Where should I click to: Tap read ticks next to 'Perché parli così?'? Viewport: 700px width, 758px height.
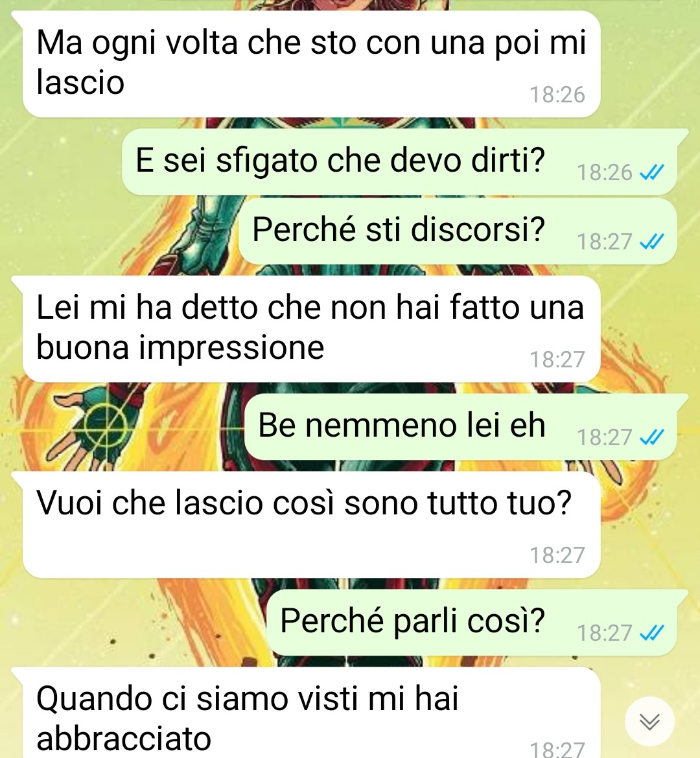tap(651, 632)
